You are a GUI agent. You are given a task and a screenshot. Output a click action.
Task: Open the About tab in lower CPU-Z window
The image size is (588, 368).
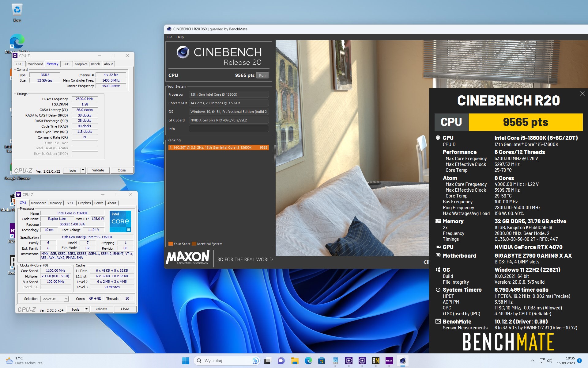pyautogui.click(x=112, y=203)
